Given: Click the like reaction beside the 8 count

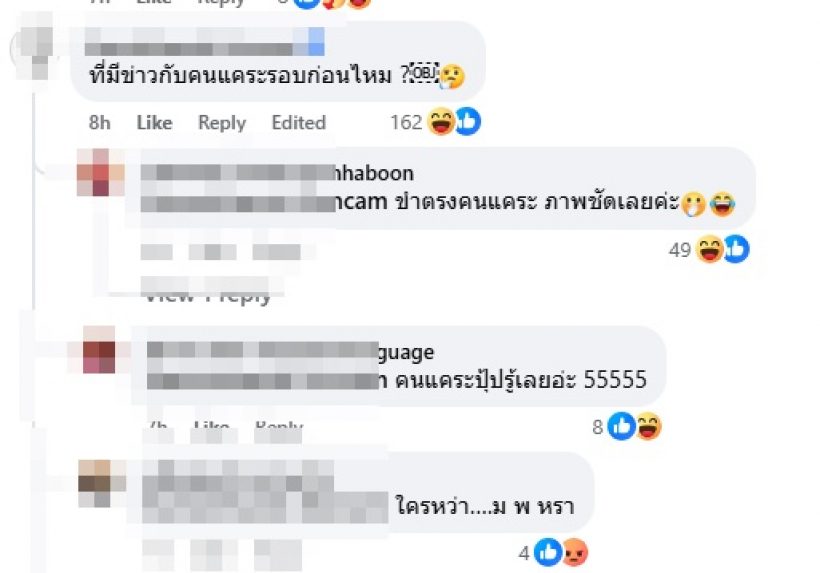Looking at the screenshot, I should (x=621, y=426).
